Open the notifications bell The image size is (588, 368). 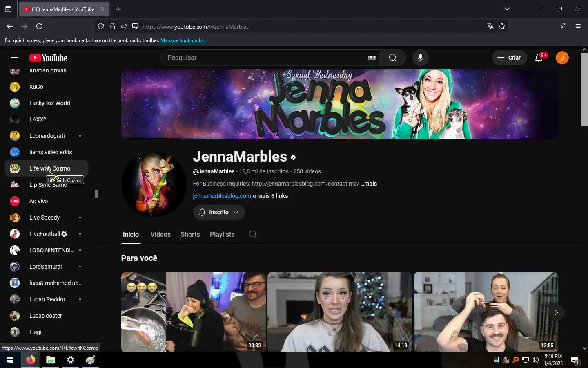[x=539, y=58]
